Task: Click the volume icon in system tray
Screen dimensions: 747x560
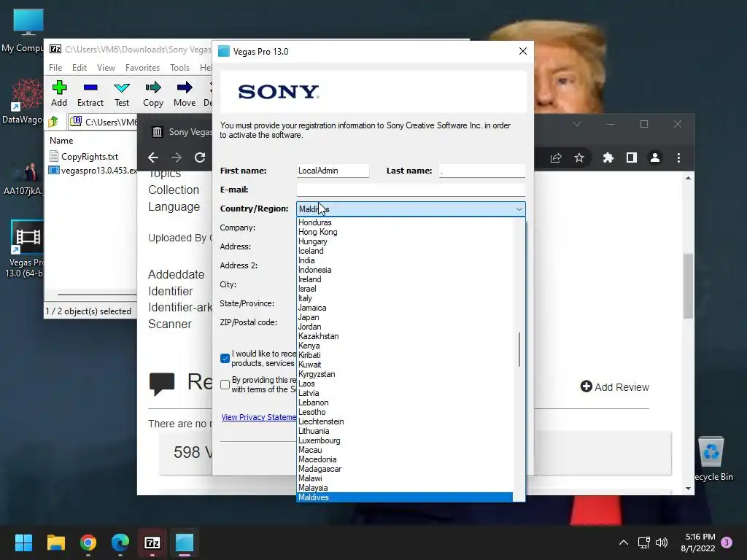Action: click(x=662, y=542)
